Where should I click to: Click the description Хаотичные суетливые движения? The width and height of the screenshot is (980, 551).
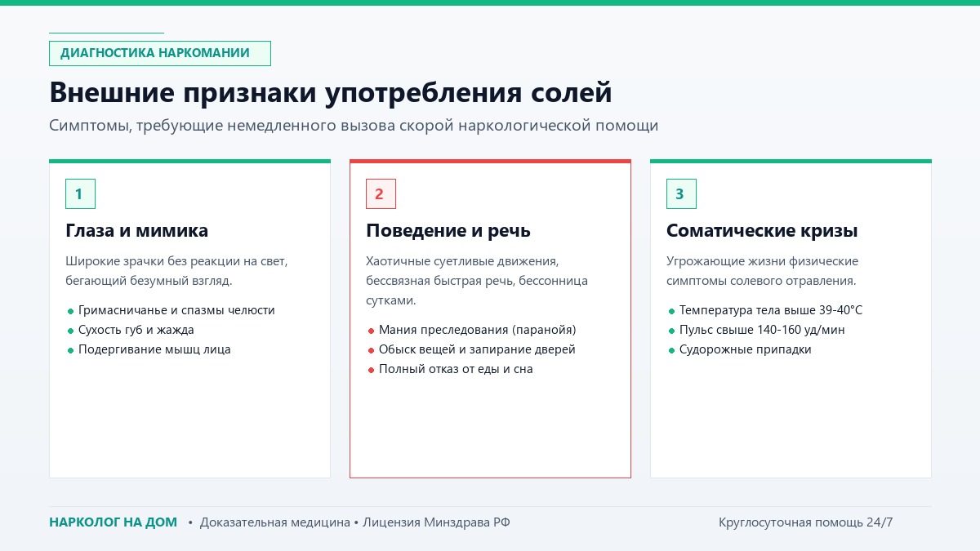477,281
